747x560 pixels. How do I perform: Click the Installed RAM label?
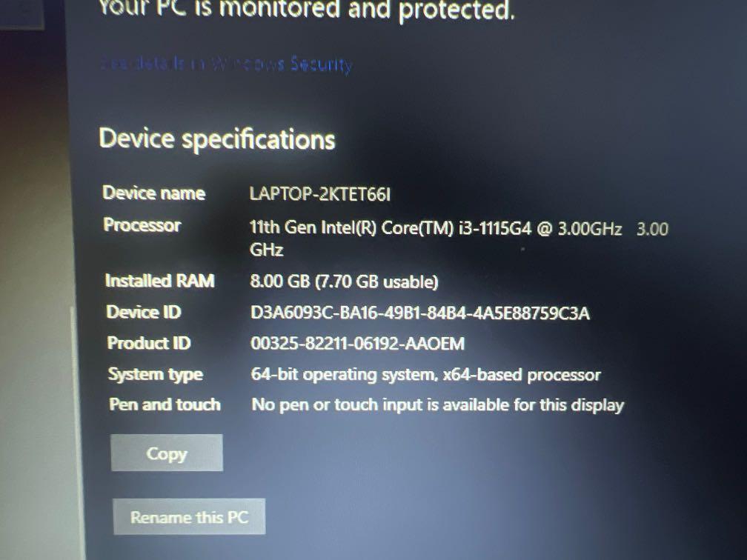tap(159, 281)
